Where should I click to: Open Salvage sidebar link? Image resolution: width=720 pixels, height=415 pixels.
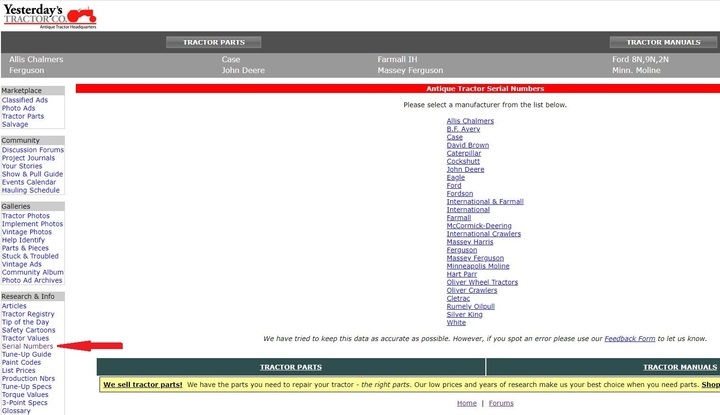15,124
